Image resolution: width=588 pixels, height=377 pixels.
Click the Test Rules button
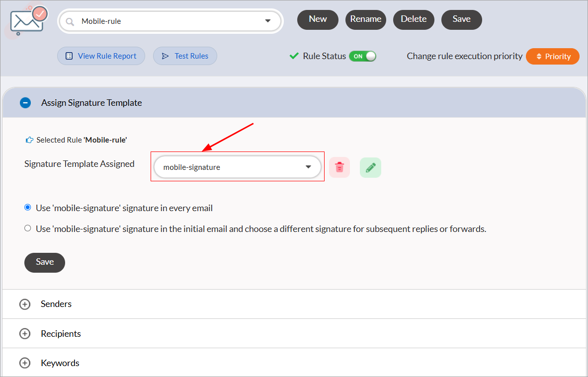pos(185,56)
